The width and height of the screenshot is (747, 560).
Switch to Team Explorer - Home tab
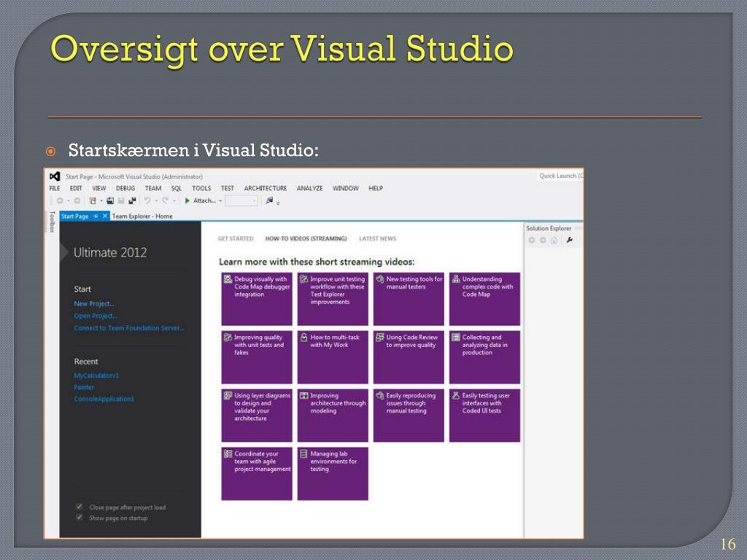pyautogui.click(x=142, y=216)
